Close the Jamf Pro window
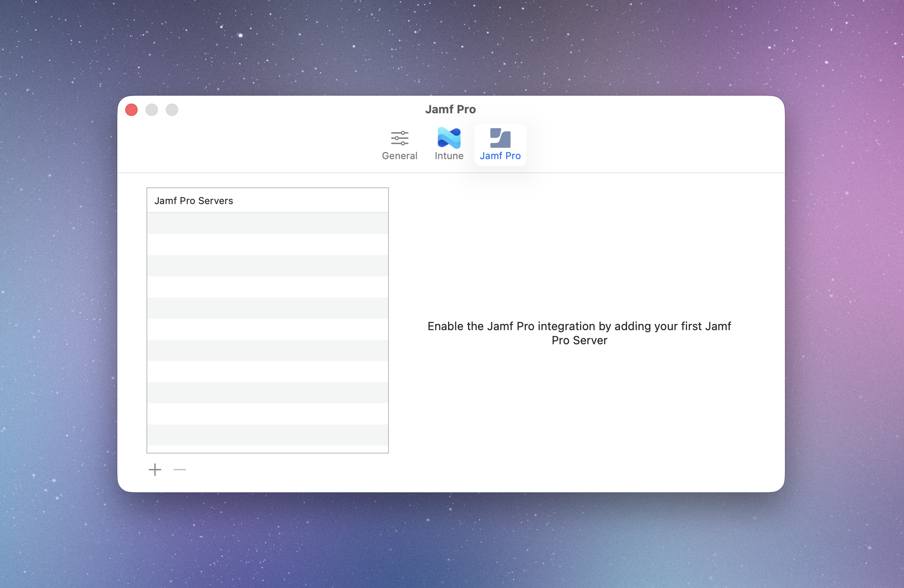 (131, 110)
